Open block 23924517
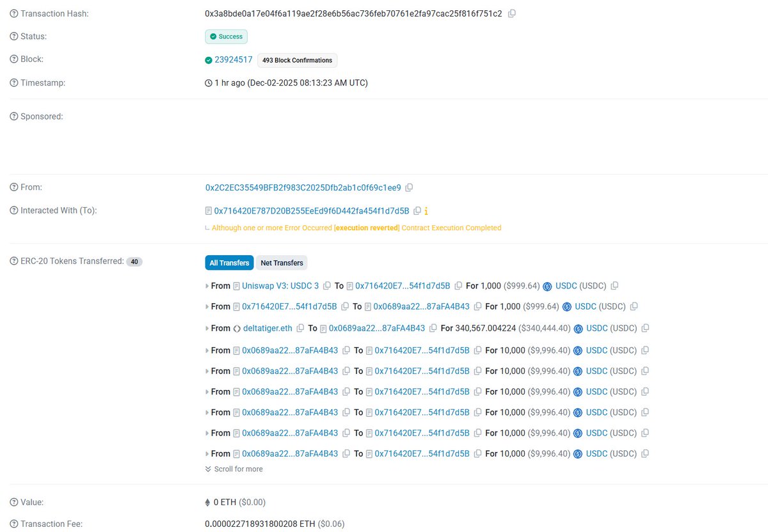768x532 pixels. (x=234, y=59)
